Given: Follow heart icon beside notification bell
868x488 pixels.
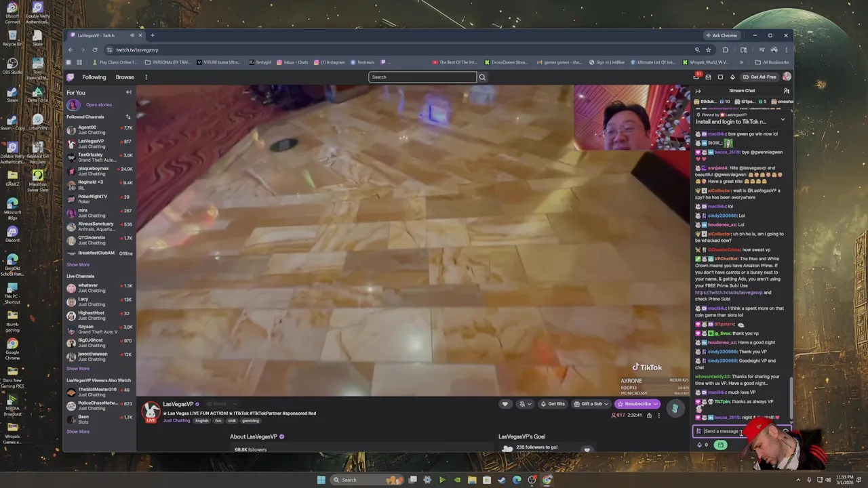Looking at the screenshot, I should 505,404.
